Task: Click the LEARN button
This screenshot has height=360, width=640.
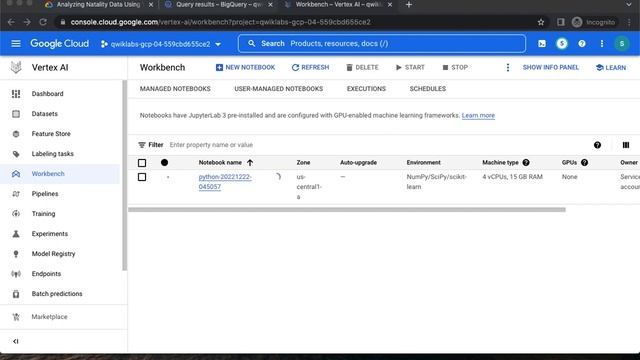Action: (611, 68)
